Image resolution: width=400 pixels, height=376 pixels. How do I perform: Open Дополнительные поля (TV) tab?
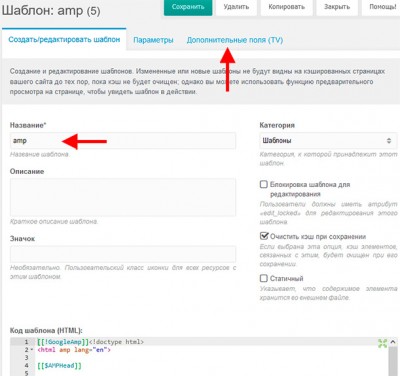(235, 40)
